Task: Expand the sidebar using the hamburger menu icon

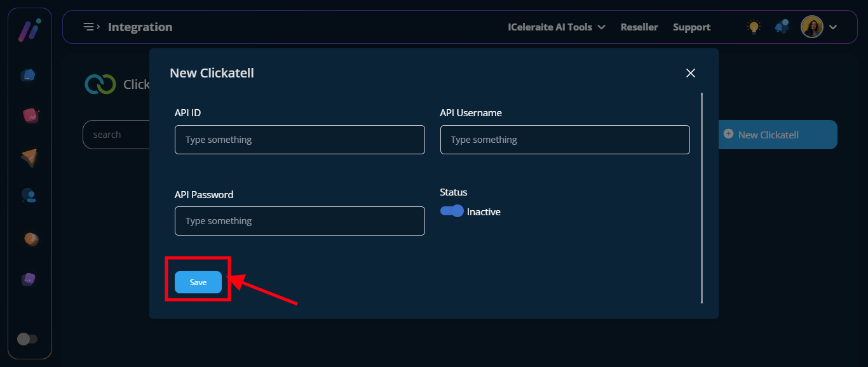Action: point(92,27)
